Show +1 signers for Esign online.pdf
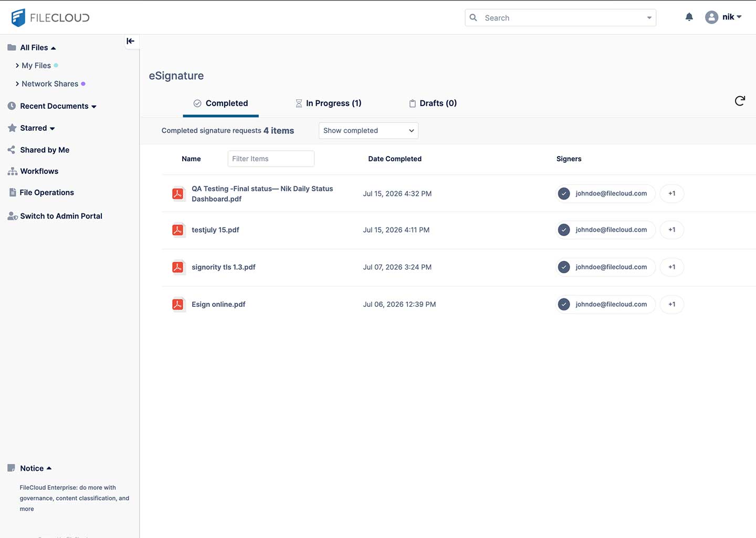756x538 pixels. [x=671, y=304]
